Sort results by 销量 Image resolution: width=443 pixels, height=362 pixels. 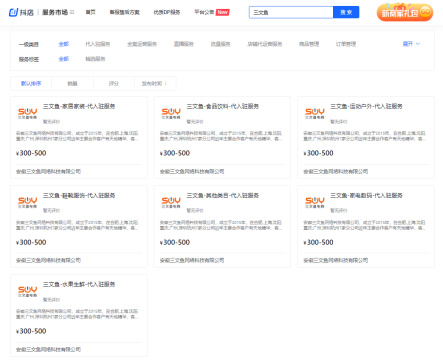point(72,84)
